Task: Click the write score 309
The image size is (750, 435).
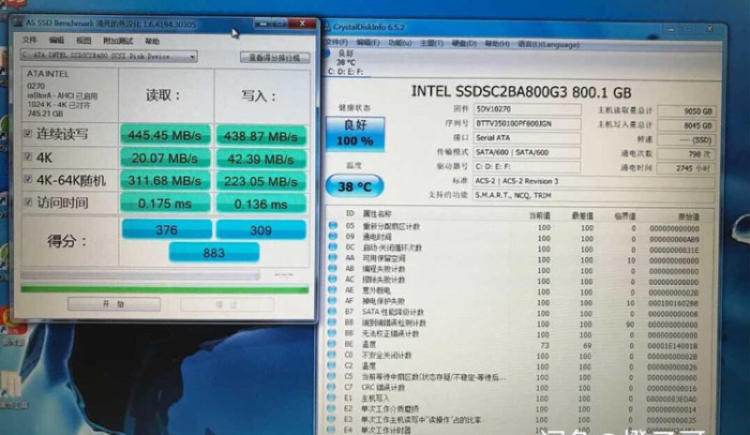Action: coord(261,230)
